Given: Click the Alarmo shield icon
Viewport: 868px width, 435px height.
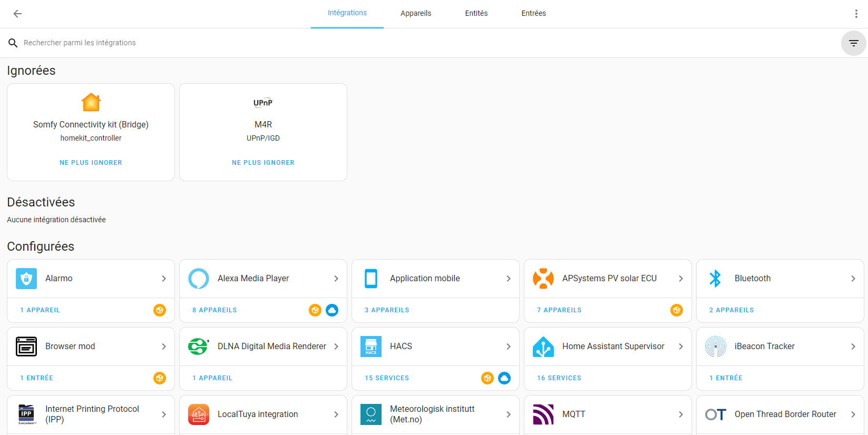Looking at the screenshot, I should 26,279.
